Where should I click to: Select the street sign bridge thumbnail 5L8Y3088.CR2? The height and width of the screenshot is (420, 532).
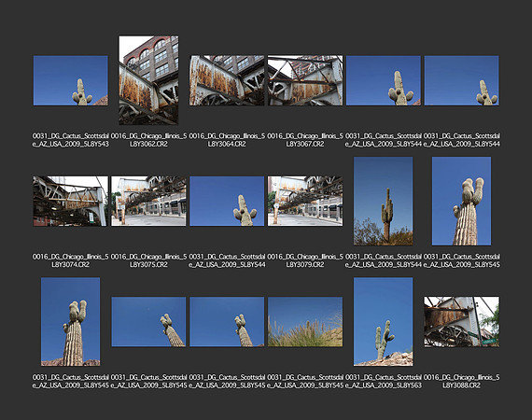[x=461, y=322]
